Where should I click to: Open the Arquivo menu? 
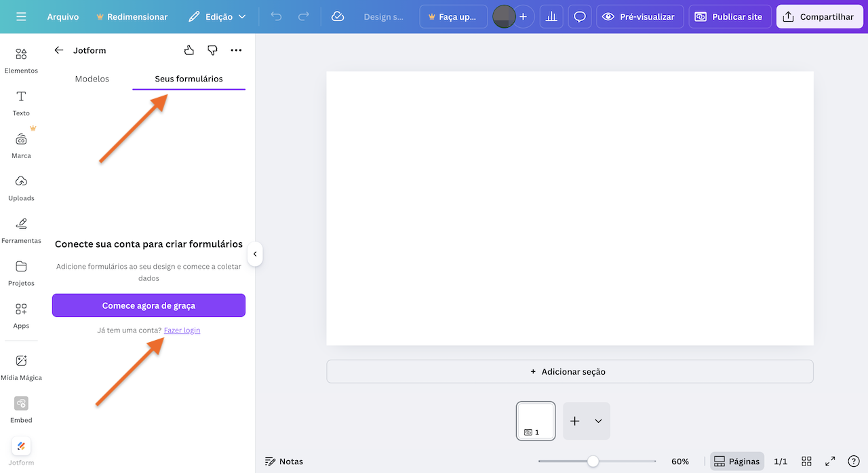63,16
